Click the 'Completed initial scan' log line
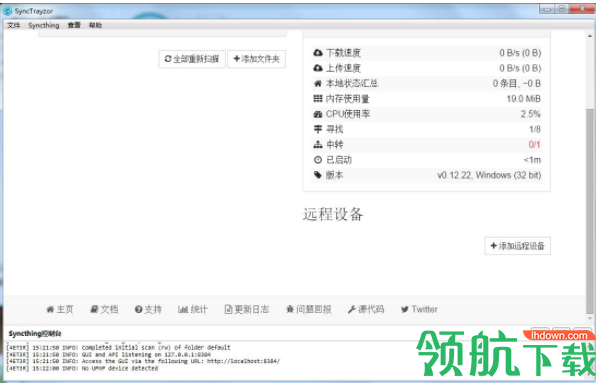The width and height of the screenshot is (596, 383). tap(118, 347)
